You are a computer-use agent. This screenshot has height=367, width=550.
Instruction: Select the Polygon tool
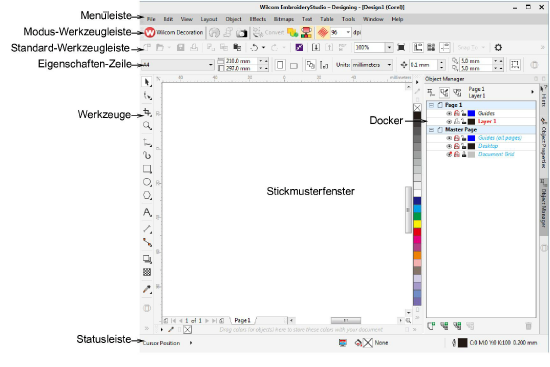147,196
